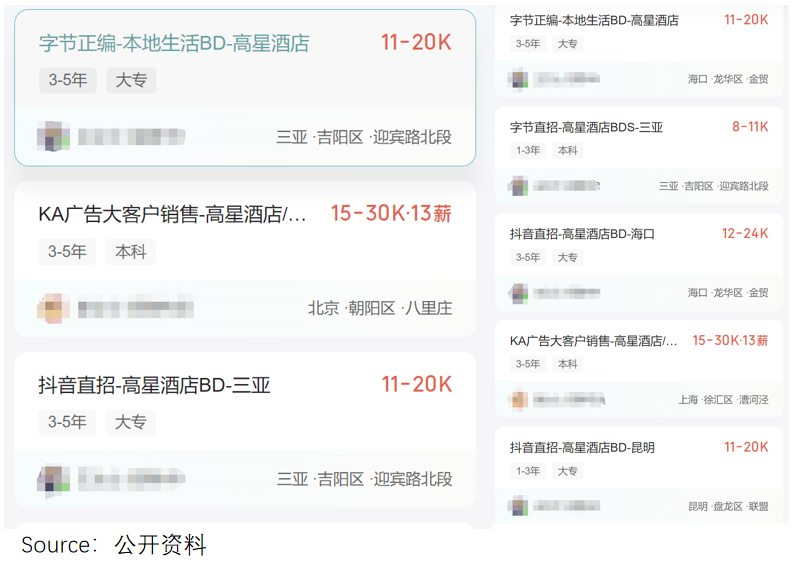Open 抖音直招-高星酒店BD-三亚 job listing
Screen dimensions: 796x563
[154, 385]
